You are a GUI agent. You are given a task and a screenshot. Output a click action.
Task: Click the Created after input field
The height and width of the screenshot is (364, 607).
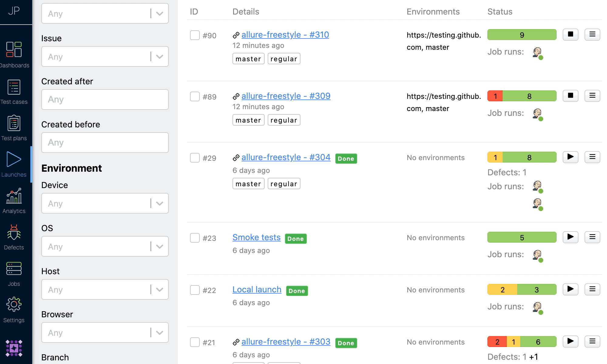(x=104, y=99)
